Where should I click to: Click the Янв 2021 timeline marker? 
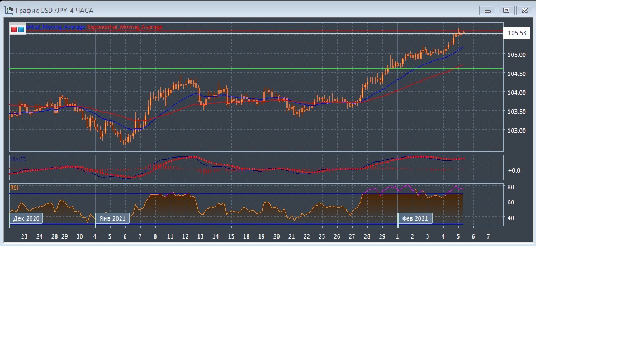[112, 218]
